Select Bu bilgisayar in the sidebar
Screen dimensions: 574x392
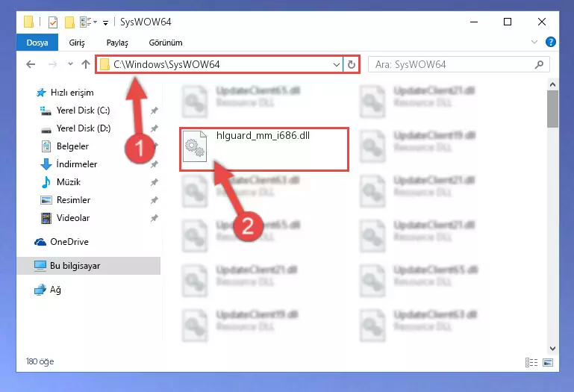pyautogui.click(x=88, y=266)
